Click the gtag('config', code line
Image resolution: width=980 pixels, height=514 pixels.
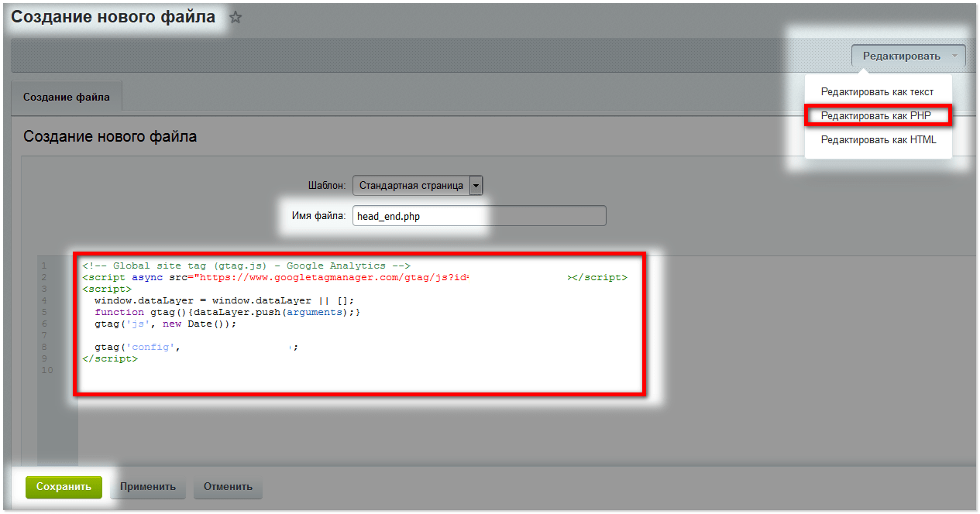point(196,347)
